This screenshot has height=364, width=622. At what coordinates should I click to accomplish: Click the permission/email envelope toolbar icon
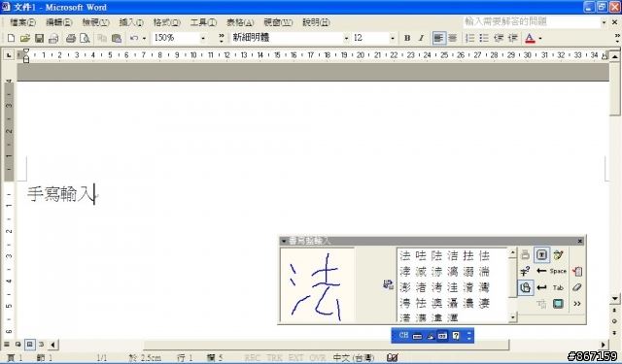click(x=53, y=38)
